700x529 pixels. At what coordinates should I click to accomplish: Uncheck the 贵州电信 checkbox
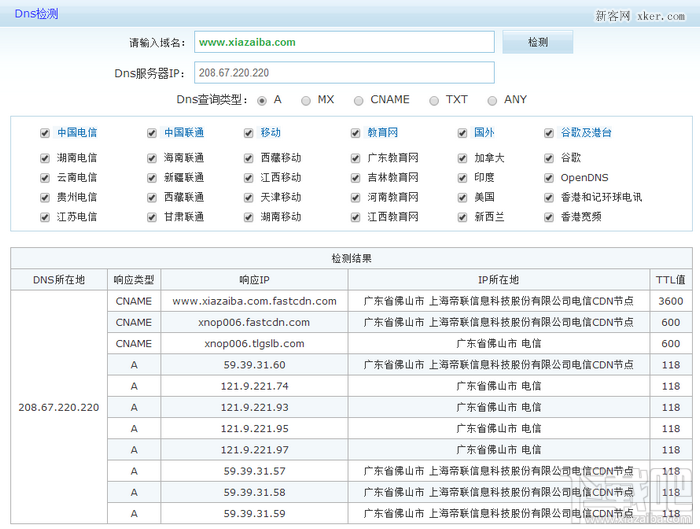pos(45,197)
